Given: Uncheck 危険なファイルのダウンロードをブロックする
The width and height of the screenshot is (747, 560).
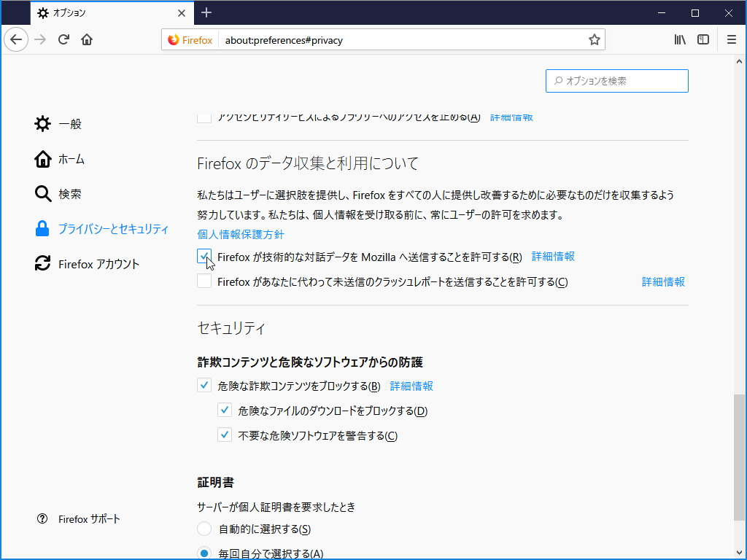Looking at the screenshot, I should point(225,410).
